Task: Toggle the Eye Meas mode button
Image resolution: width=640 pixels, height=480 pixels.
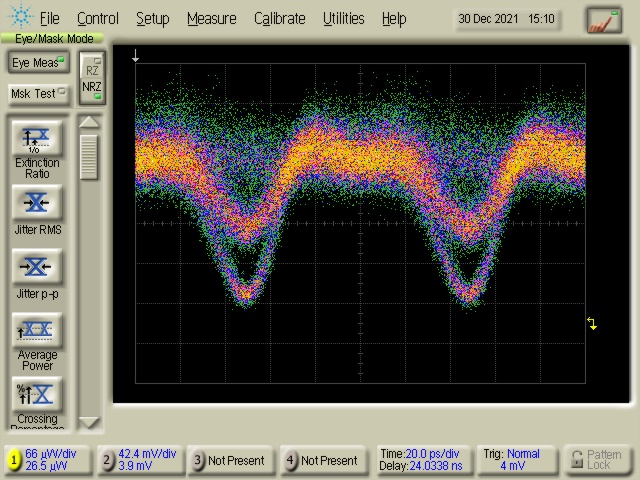Action: [x=38, y=63]
